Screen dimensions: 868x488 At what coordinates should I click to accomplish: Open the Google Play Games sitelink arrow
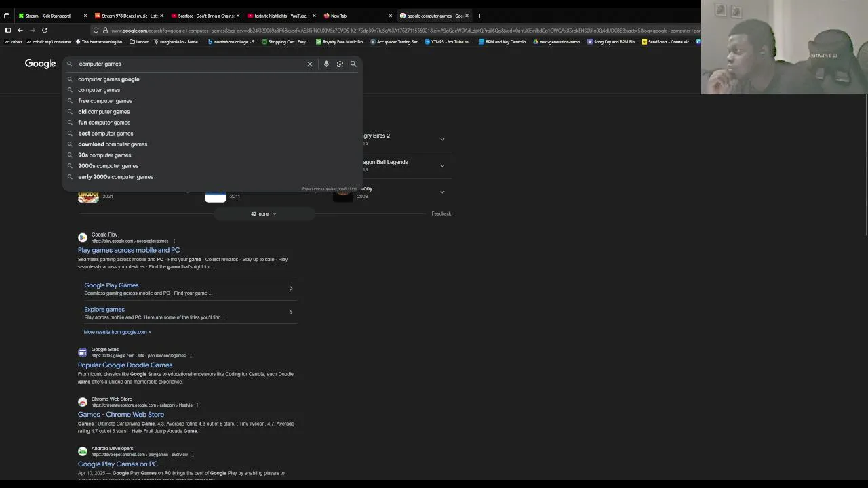click(x=291, y=289)
